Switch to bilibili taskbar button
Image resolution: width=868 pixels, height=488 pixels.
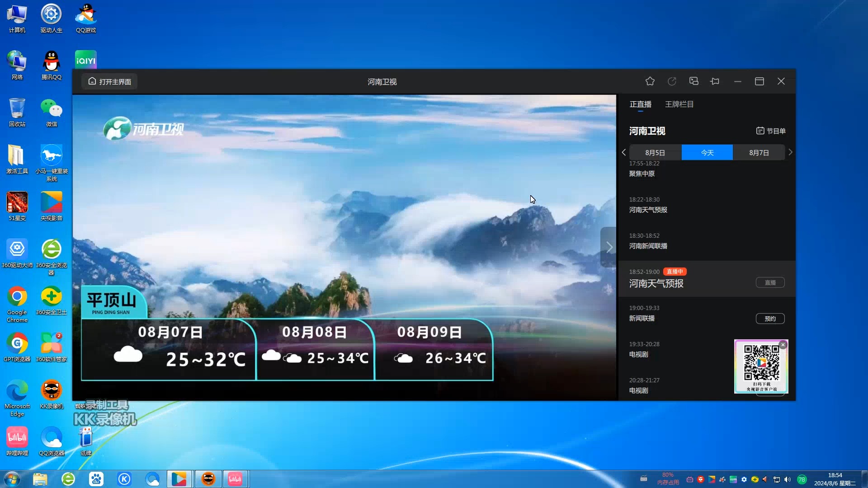click(235, 479)
